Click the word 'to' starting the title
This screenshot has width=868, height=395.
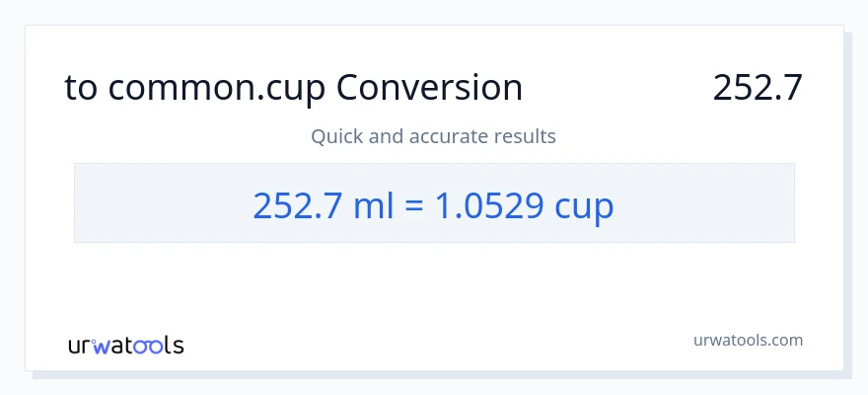tap(81, 89)
